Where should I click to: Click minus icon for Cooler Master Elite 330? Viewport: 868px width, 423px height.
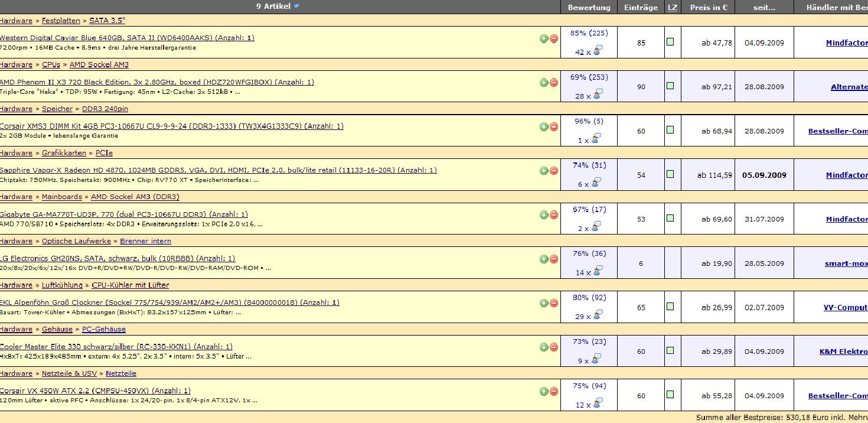point(554,347)
